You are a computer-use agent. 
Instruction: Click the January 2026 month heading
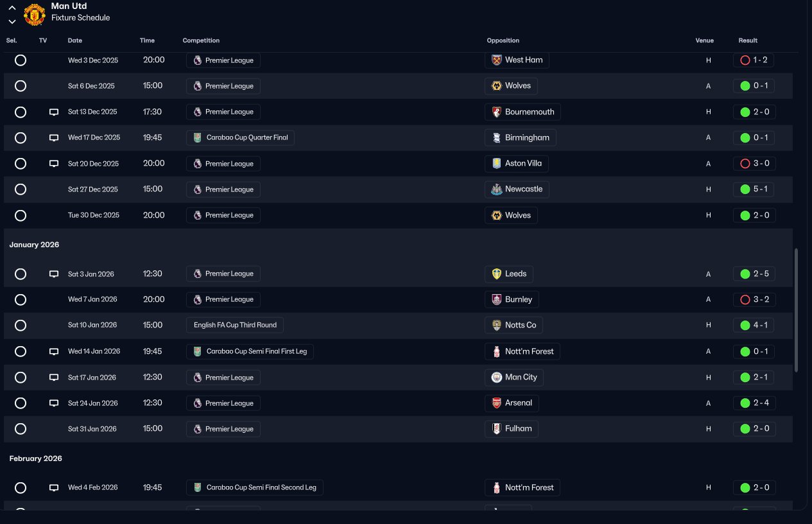pyautogui.click(x=34, y=245)
